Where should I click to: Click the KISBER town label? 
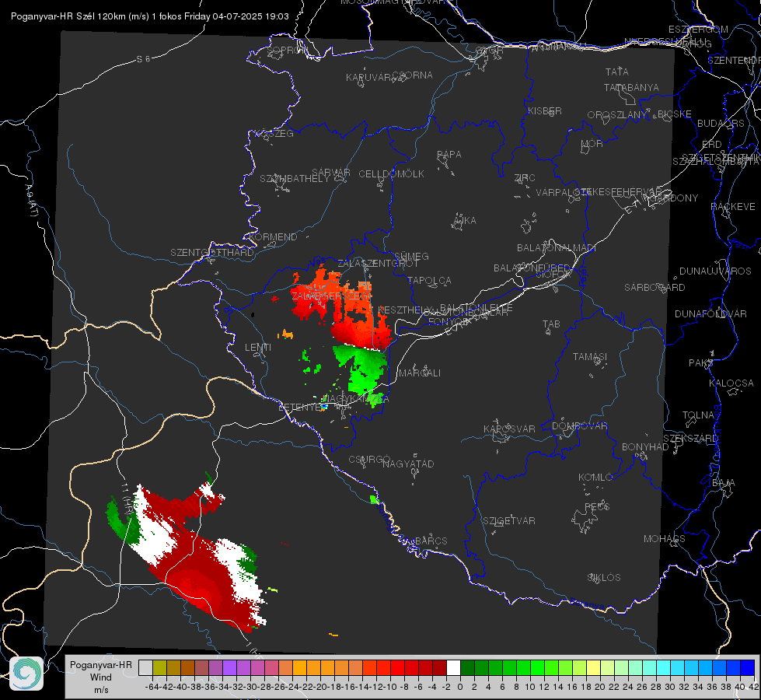tap(545, 110)
